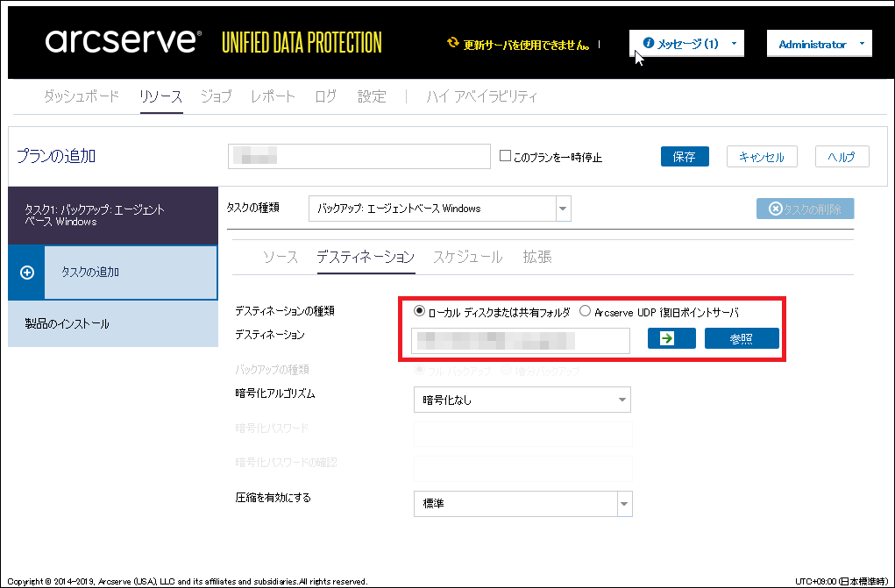Go to the ダッシュボード tab
The width and height of the screenshot is (895, 588).
[x=81, y=96]
